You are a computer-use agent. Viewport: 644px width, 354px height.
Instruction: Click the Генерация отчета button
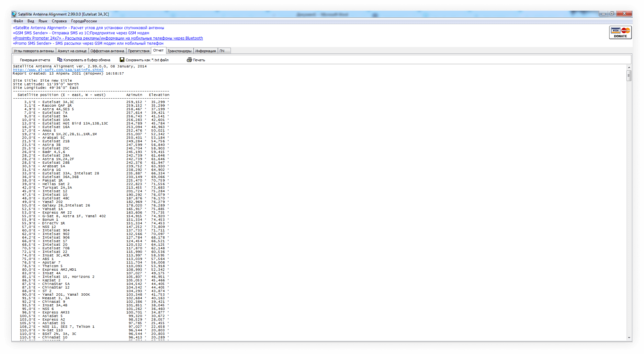[35, 60]
